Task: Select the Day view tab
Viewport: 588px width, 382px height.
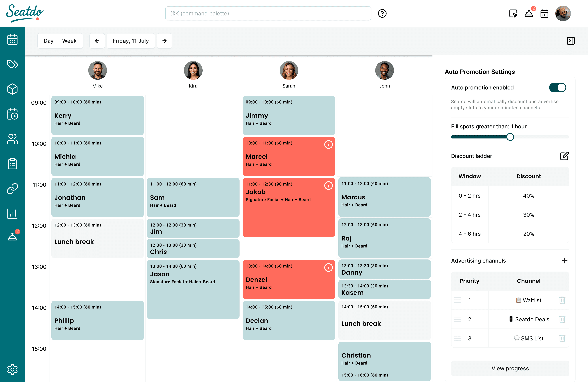Action: pos(48,41)
